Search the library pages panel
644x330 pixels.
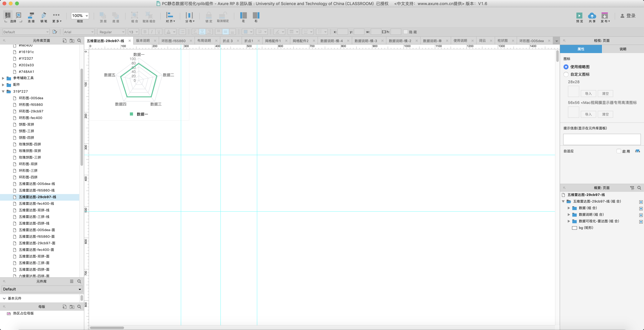point(79,41)
